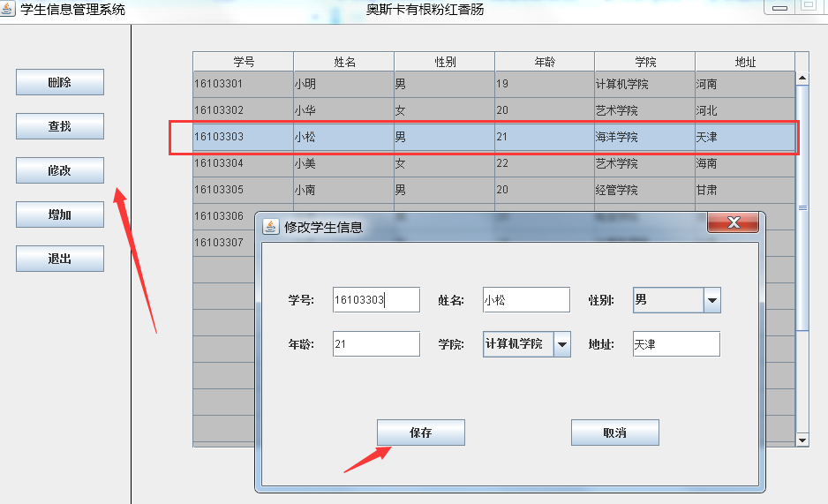Save changes with the 保存 button
The width and height of the screenshot is (828, 504).
pos(421,433)
